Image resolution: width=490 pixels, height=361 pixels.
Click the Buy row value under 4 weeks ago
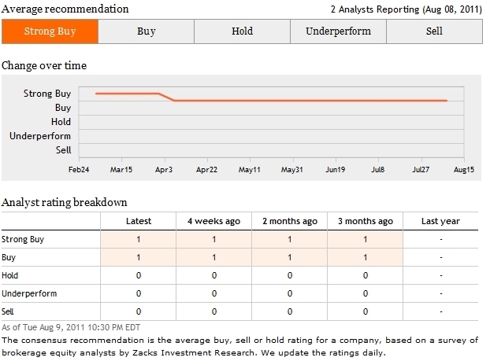point(214,257)
